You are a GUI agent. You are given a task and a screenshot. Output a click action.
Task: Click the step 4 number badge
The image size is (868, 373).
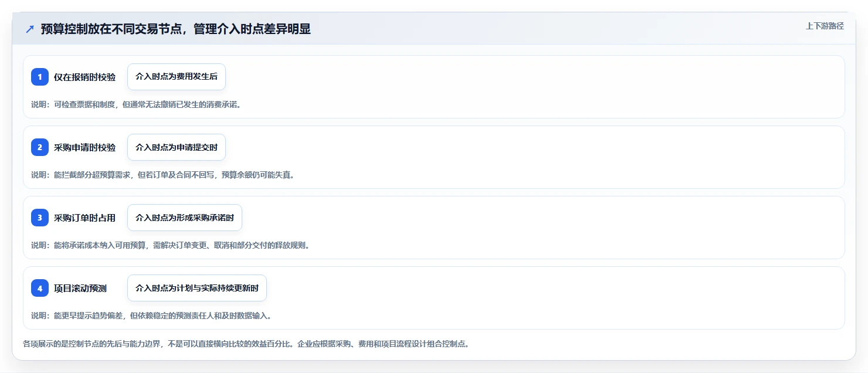click(40, 288)
